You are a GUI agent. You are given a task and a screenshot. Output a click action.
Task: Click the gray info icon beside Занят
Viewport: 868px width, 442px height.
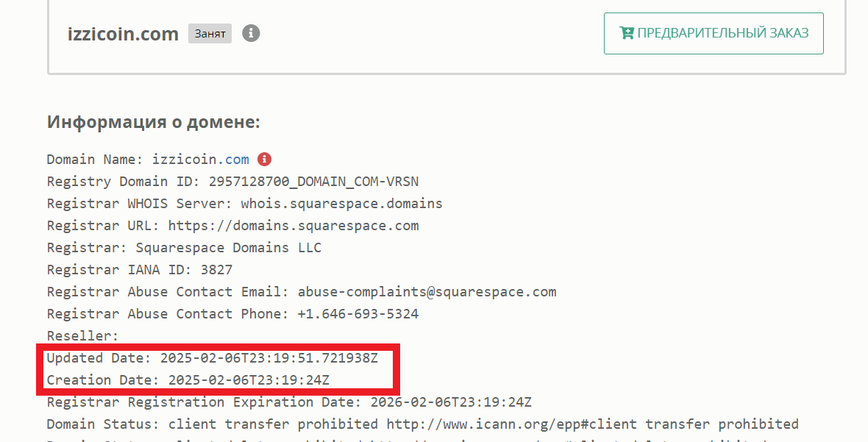click(252, 33)
